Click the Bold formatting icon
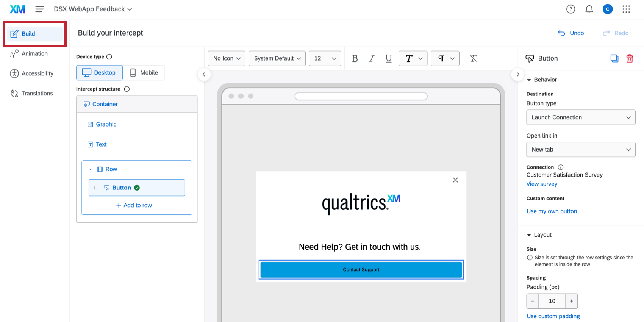The image size is (644, 322). (x=355, y=58)
